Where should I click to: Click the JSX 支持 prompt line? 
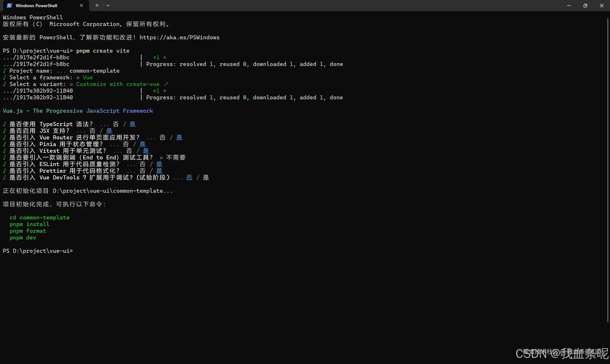(58, 131)
